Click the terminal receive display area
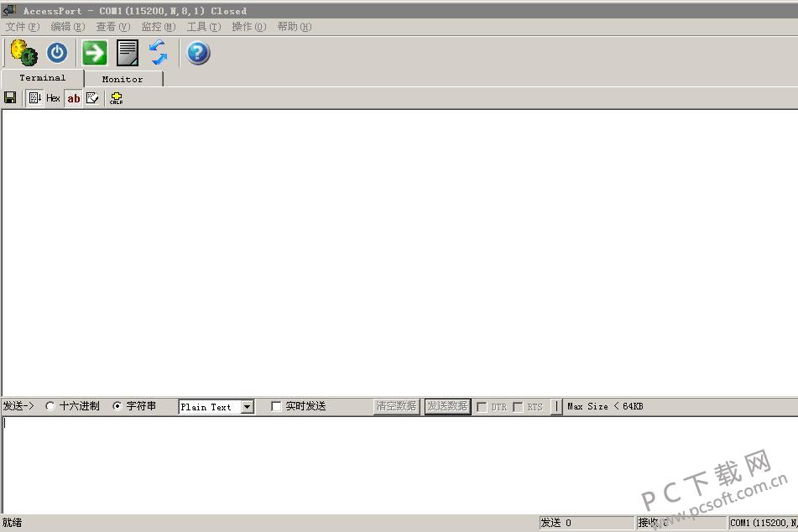Screen dimensions: 798x532 [x=400, y=253]
